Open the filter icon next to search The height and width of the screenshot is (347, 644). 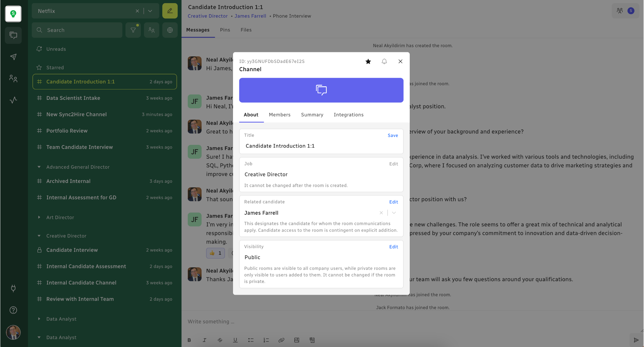(133, 30)
